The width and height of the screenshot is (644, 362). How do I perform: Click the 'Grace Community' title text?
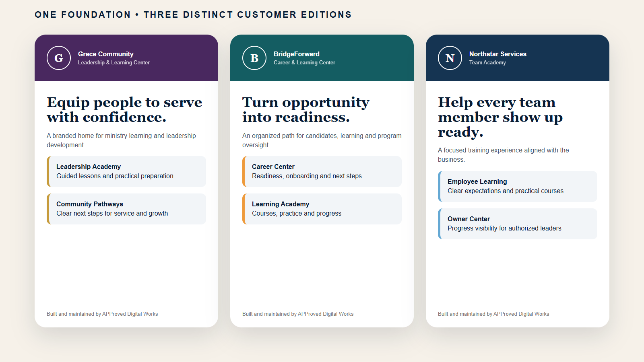click(x=106, y=54)
